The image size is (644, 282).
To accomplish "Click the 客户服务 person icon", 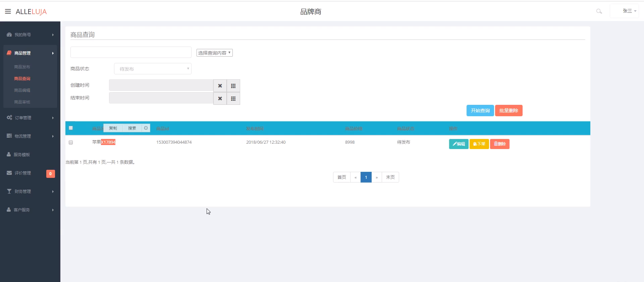I will click(x=9, y=210).
